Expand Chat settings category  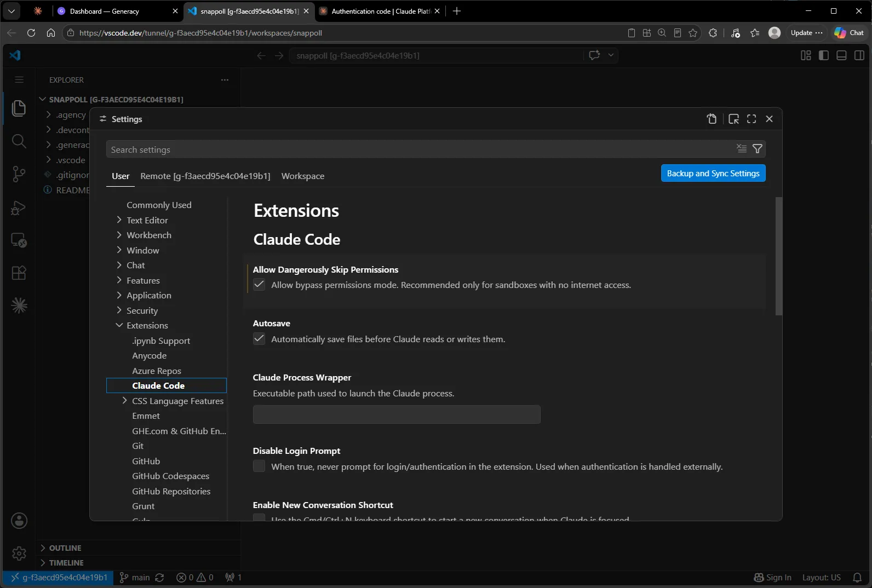pos(119,265)
